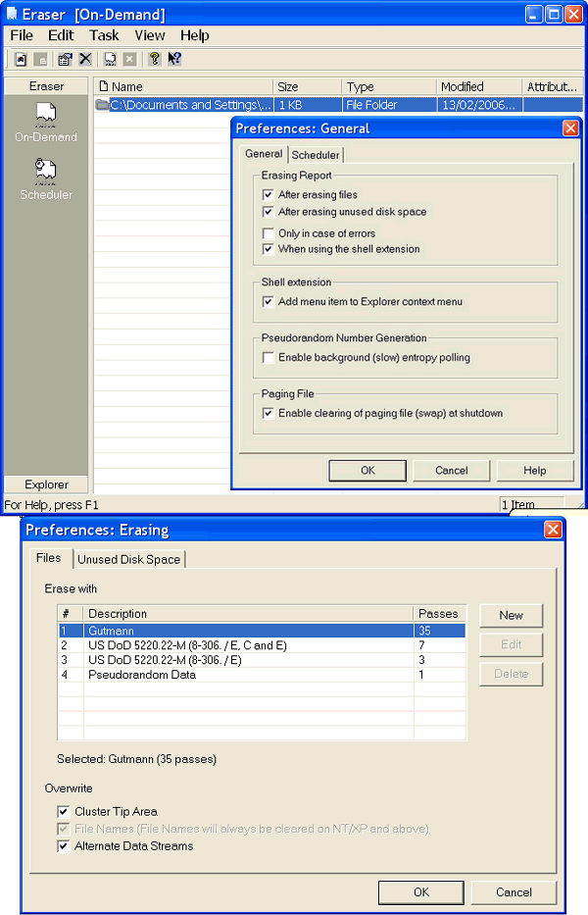
Task: Toggle clearing of paging file at shutdown
Action: tap(269, 413)
